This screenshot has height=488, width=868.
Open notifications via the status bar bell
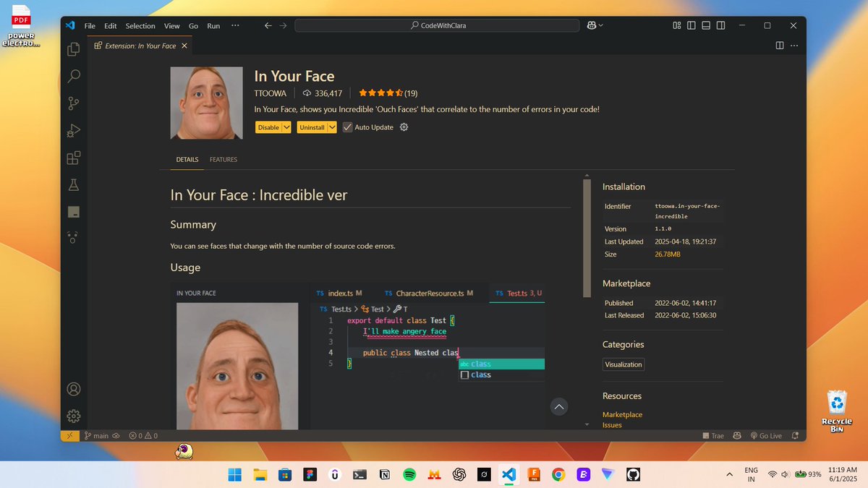click(x=794, y=435)
